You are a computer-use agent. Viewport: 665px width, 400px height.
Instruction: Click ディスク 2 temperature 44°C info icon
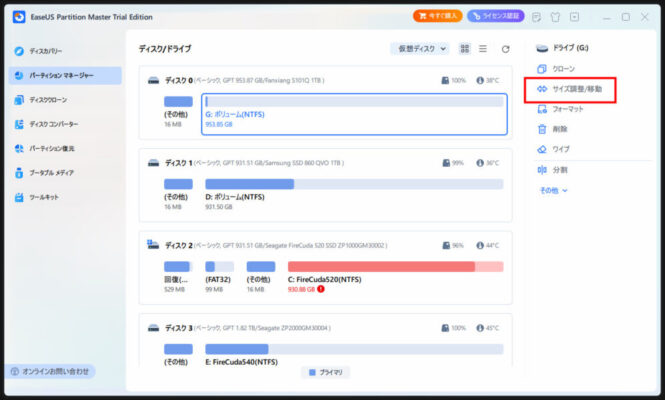click(480, 246)
